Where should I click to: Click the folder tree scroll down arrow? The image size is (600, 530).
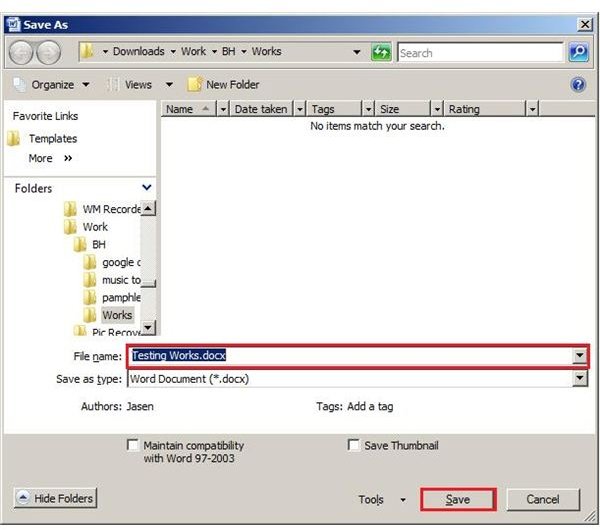pos(148,327)
